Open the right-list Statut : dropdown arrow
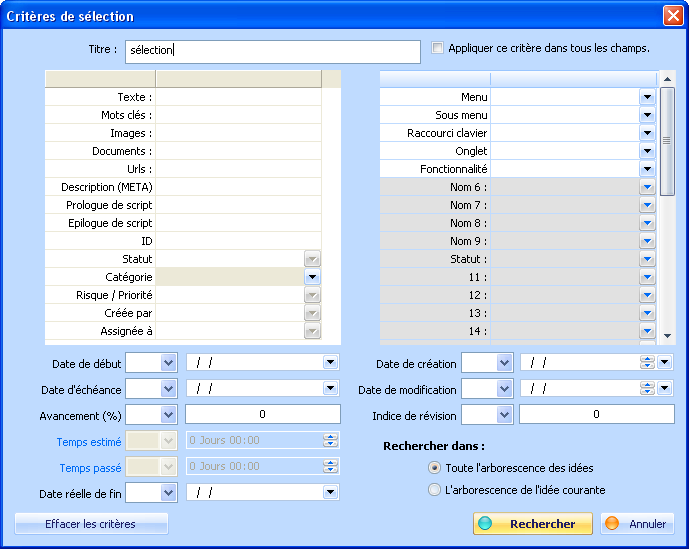689x549 pixels. pos(647,259)
